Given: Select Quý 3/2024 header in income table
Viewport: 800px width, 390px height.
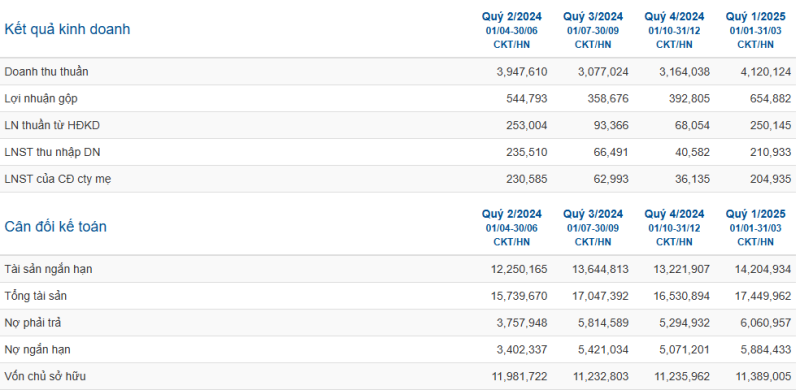Looking at the screenshot, I should 593,17.
